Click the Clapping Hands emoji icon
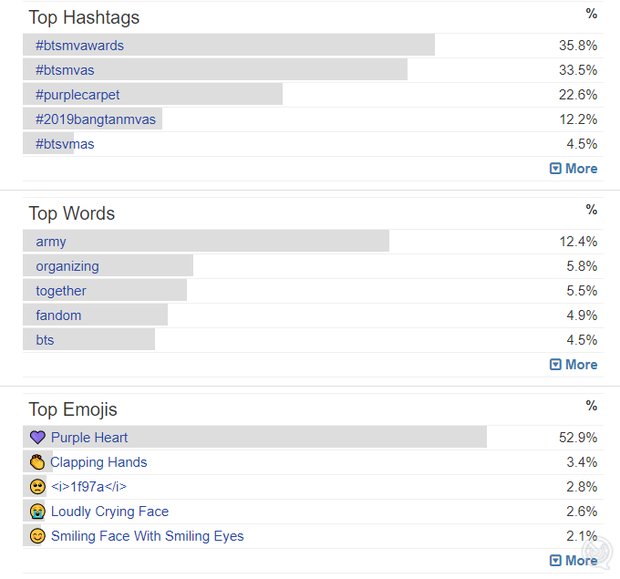620x579 pixels. (x=38, y=462)
